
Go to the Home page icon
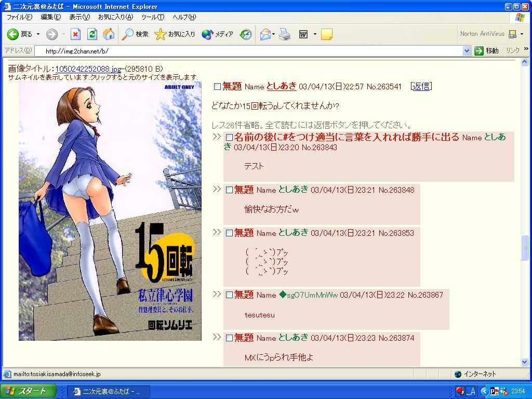coord(109,34)
